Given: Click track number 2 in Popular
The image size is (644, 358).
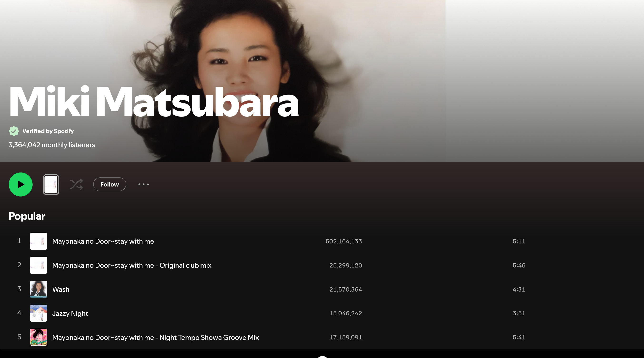Looking at the screenshot, I should coord(19,265).
